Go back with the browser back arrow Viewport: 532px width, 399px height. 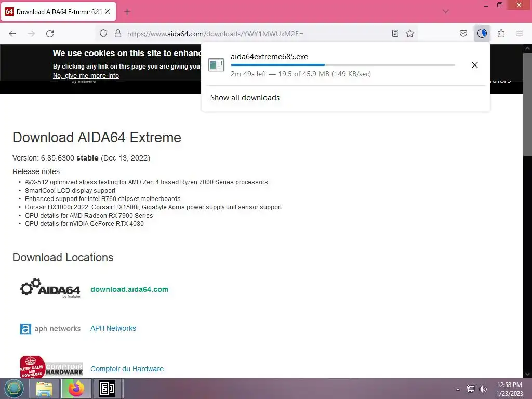pos(12,34)
